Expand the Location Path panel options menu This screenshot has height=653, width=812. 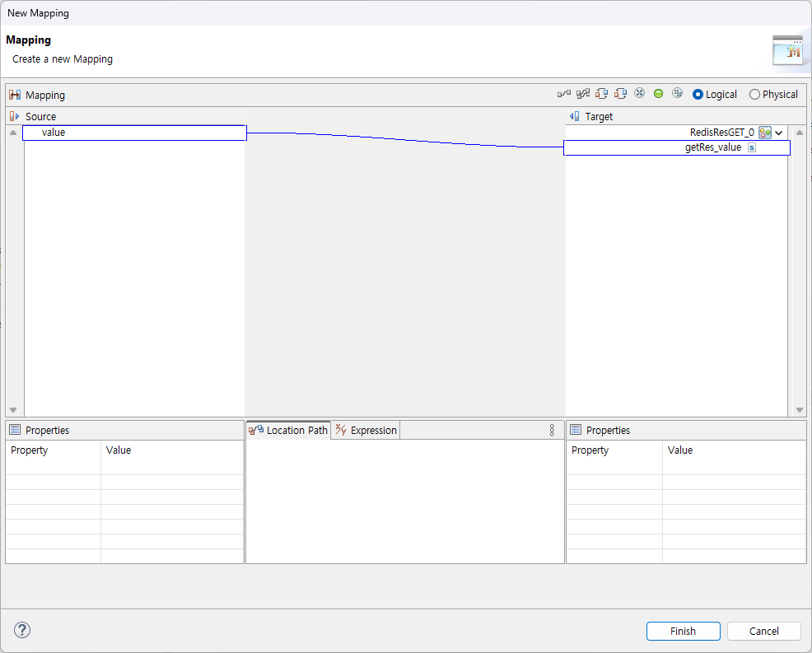[x=552, y=429]
